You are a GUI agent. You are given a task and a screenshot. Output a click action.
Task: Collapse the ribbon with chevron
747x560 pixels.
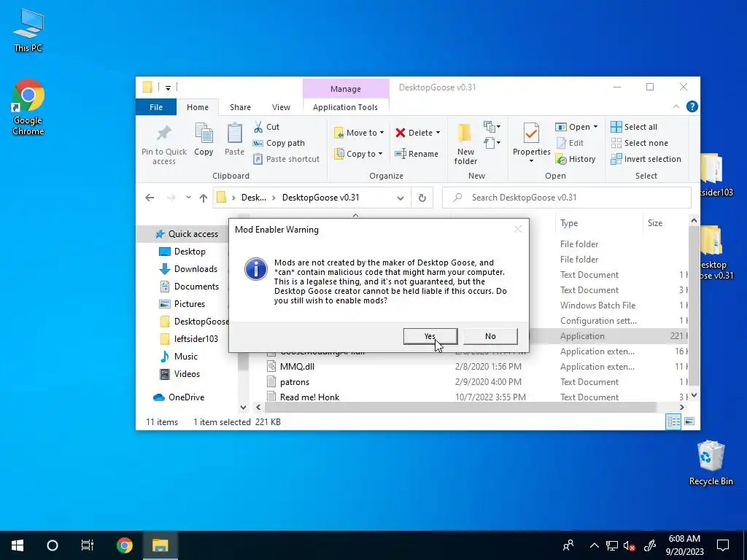pyautogui.click(x=676, y=106)
